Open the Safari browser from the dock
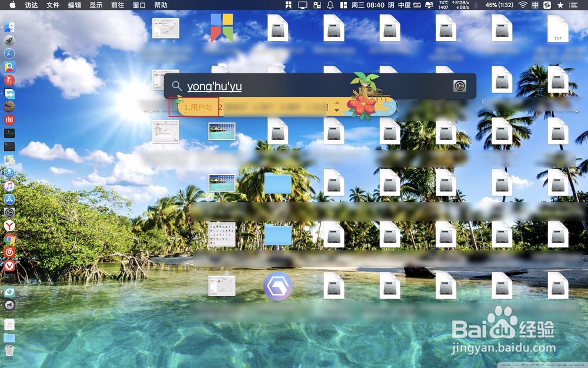 [9, 53]
